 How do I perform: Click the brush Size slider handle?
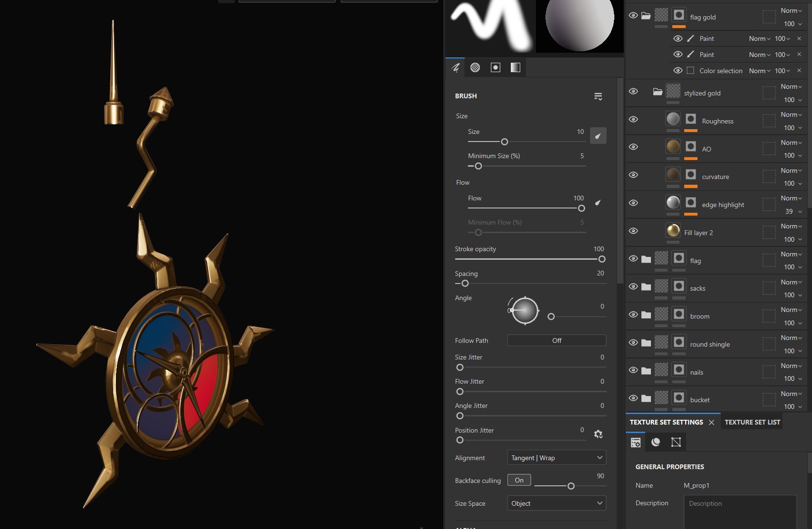pos(505,142)
